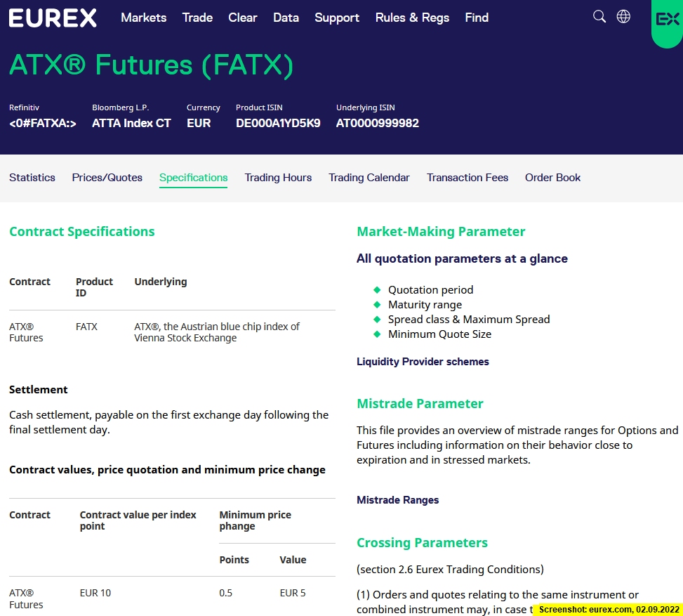Click the Product ID value FATX
This screenshot has width=683, height=616.
(86, 327)
